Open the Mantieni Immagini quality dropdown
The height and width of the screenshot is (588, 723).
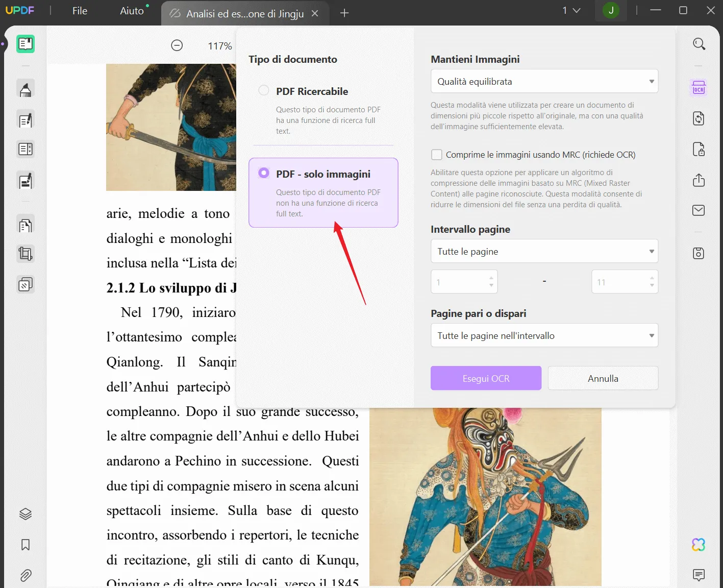tap(544, 81)
